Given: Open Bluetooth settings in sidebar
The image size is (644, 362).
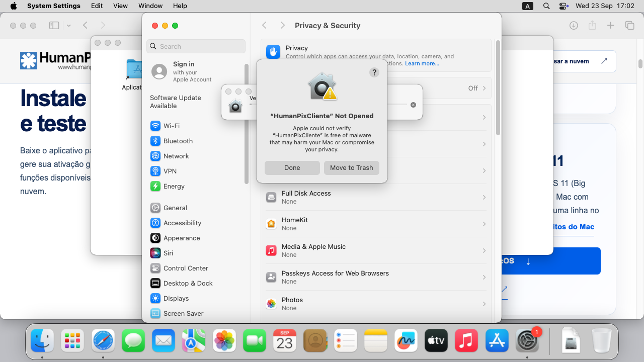Looking at the screenshot, I should click(196, 141).
